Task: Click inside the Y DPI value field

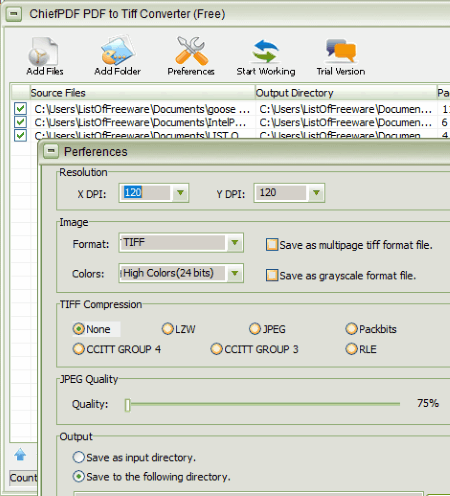Action: click(281, 193)
